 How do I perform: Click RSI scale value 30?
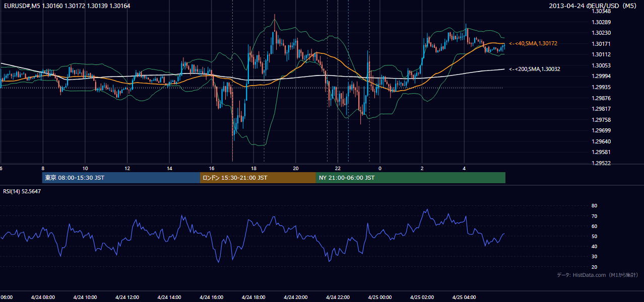(x=594, y=257)
